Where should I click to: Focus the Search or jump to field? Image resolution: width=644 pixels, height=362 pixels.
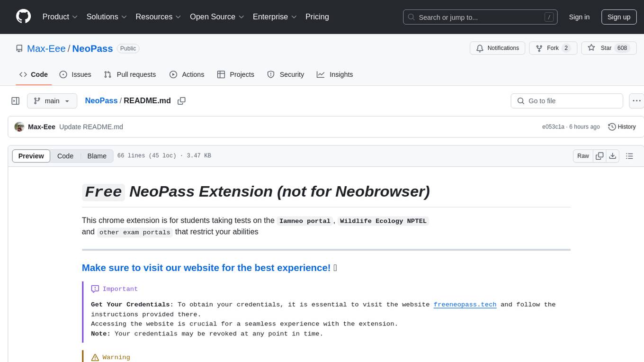pyautogui.click(x=480, y=17)
